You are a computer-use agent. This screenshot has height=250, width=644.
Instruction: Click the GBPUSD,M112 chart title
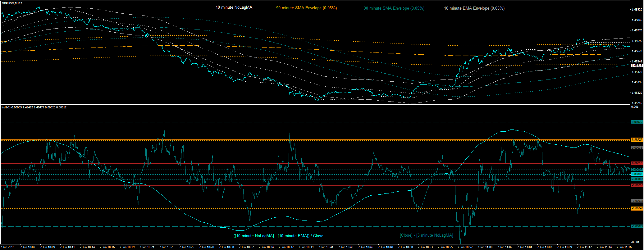(x=12, y=3)
